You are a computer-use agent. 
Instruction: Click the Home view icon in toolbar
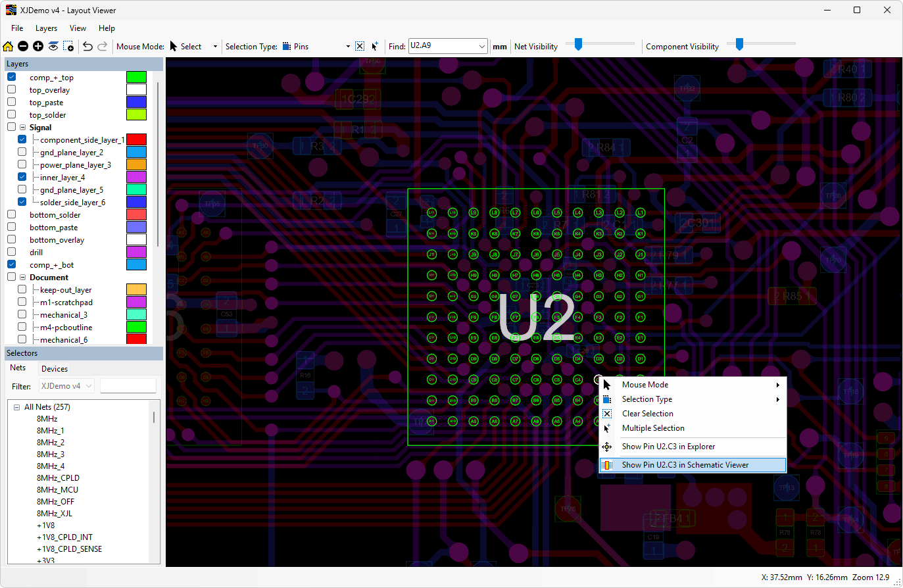tap(8, 46)
